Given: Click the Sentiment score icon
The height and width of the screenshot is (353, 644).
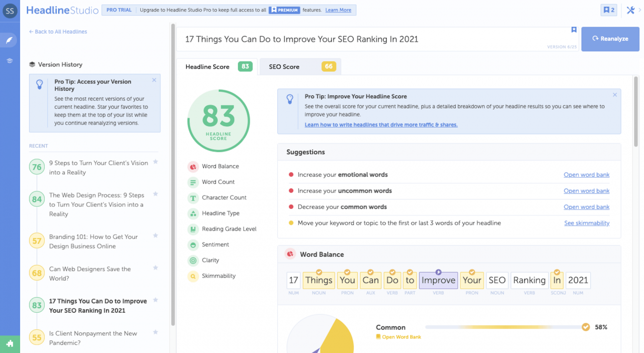Looking at the screenshot, I should point(193,244).
